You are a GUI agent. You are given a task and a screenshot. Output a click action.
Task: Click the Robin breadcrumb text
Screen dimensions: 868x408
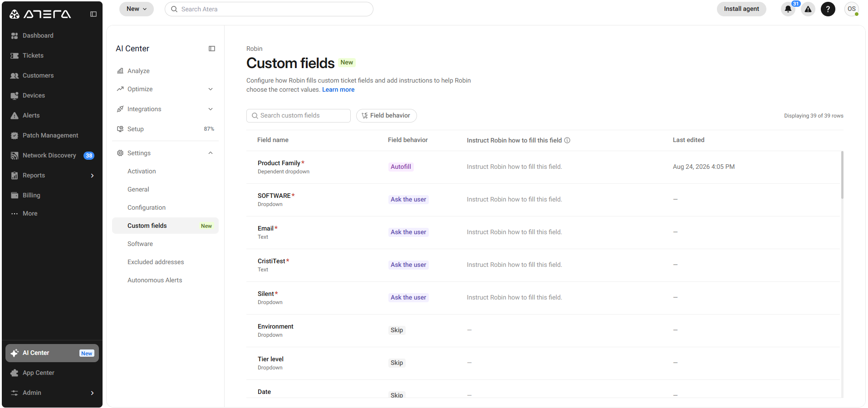click(x=254, y=49)
